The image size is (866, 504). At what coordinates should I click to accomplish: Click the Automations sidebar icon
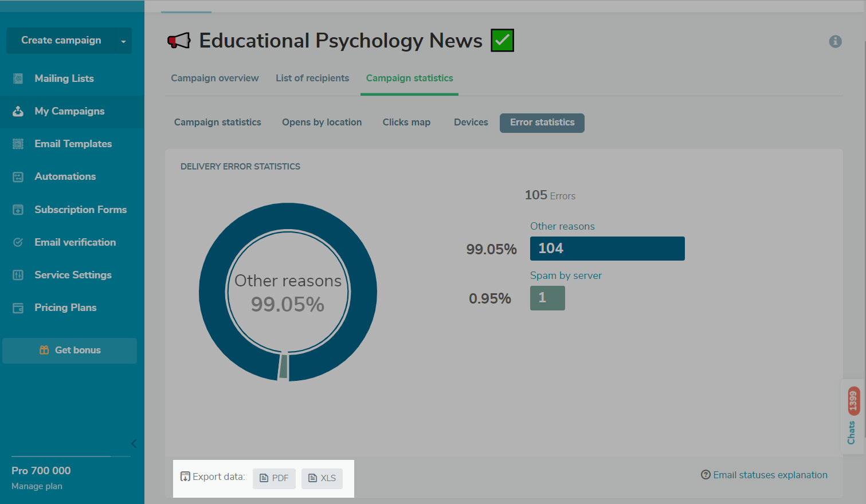(18, 177)
